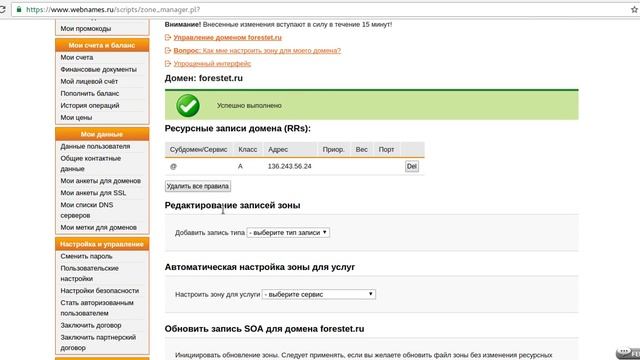Click the arrow icon beside Упрощенный интерфейс

click(x=168, y=64)
